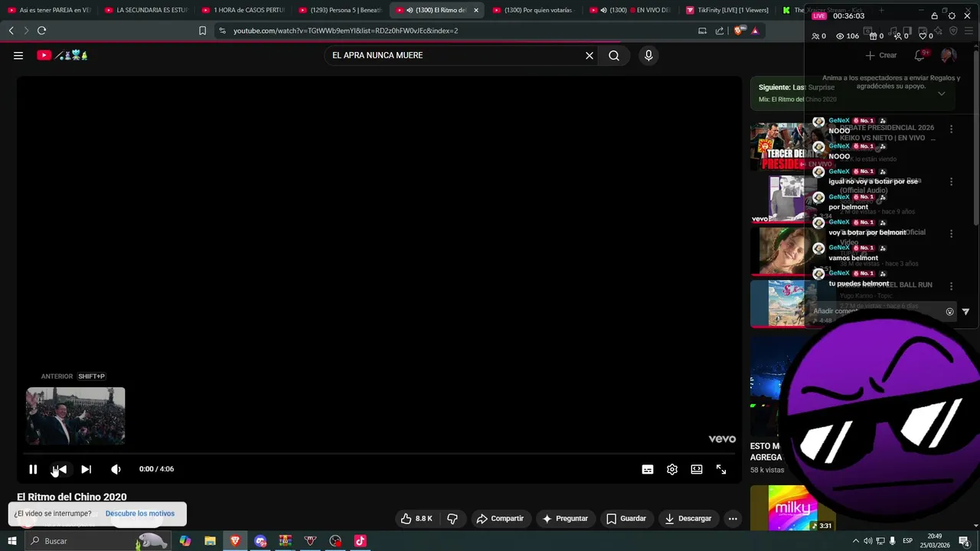
Task: Go back with browser back arrow
Action: click(x=11, y=31)
